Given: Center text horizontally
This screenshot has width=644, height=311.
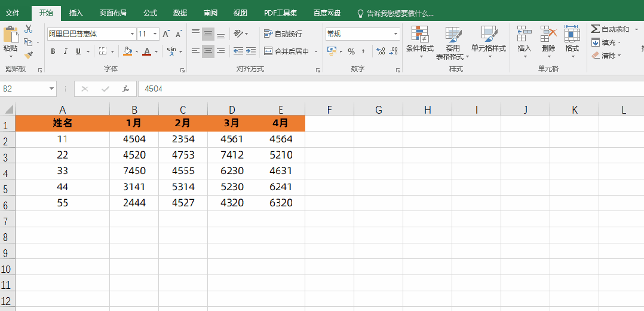Looking at the screenshot, I should pyautogui.click(x=208, y=51).
